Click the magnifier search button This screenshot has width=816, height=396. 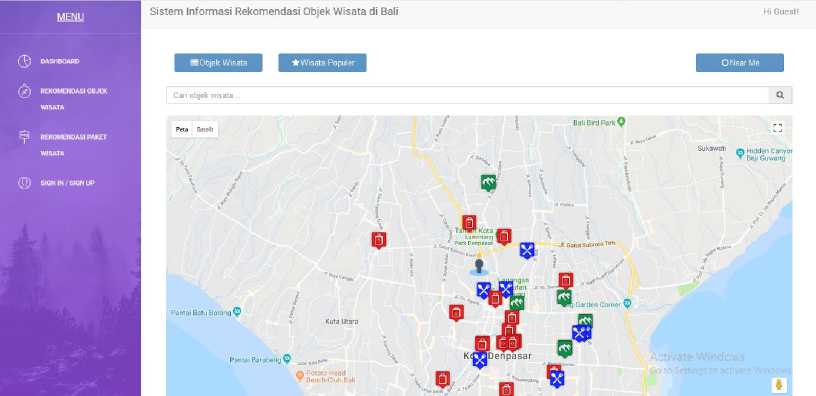click(780, 95)
